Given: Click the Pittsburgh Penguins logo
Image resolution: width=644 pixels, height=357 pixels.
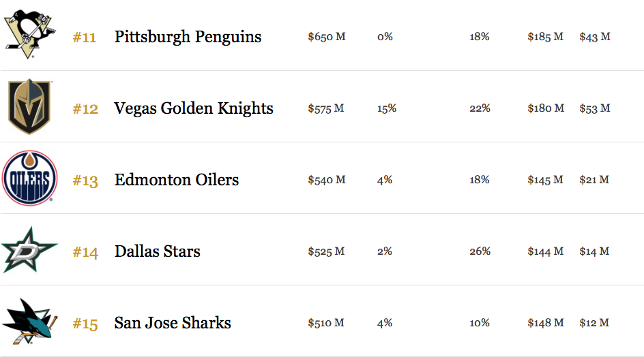Looking at the screenshot, I should pyautogui.click(x=29, y=35).
